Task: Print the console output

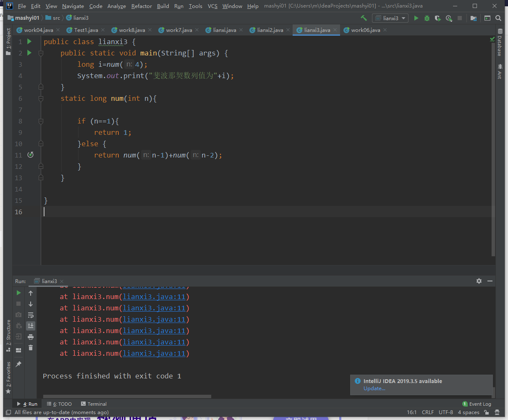Action: coord(31,336)
